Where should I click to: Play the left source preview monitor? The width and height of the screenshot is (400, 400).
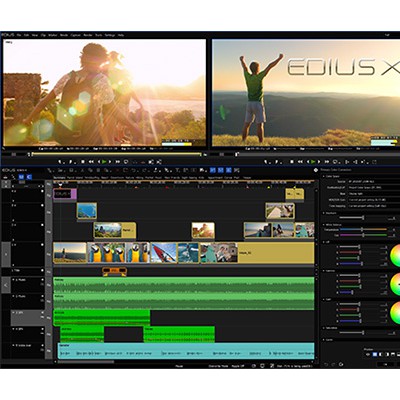[104, 162]
